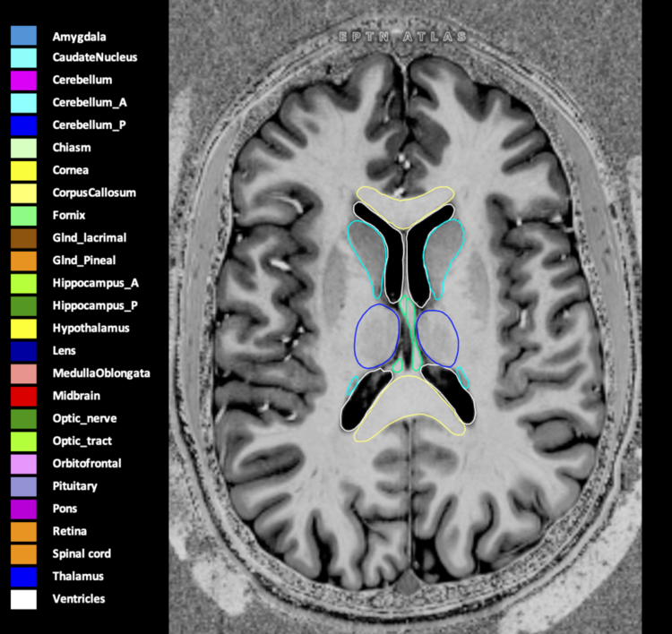Click the Orbitofrontal legend label
This screenshot has width=672, height=634.
coord(87,464)
